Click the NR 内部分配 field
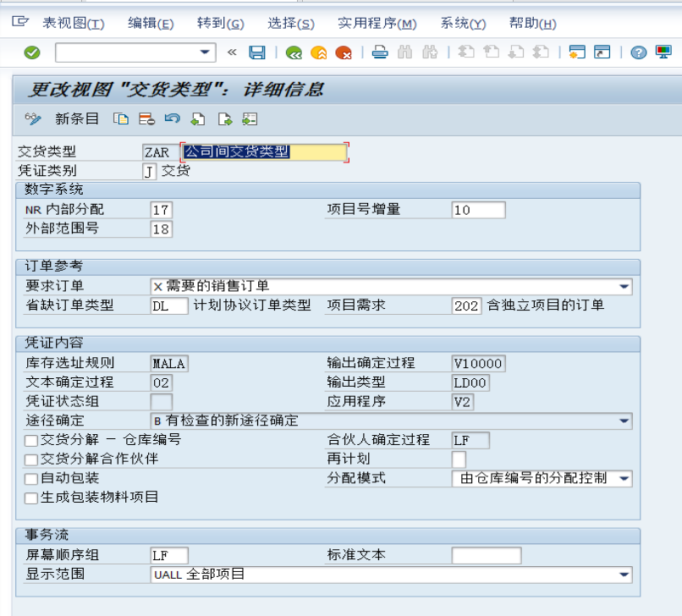 coord(161,210)
